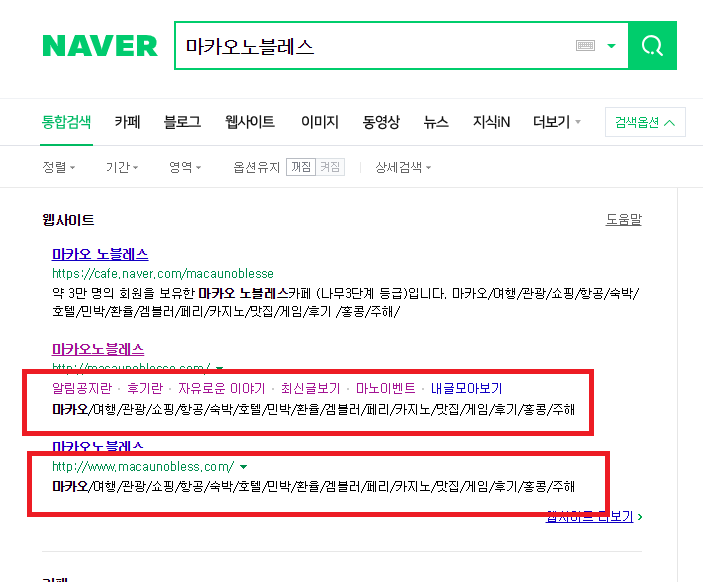Set 옵션유지 to 켜짐

[330, 167]
